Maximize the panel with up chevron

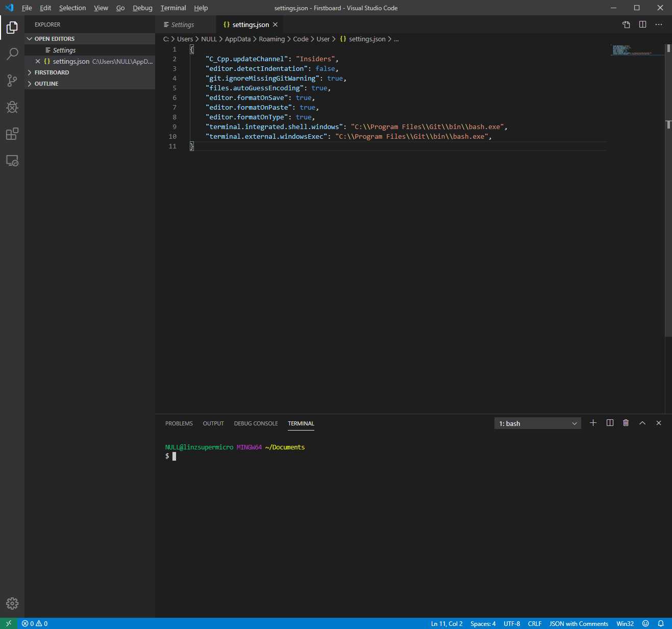coord(642,423)
